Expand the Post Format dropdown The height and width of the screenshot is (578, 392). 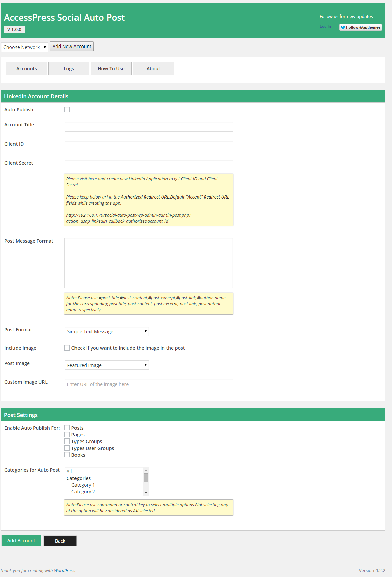(x=107, y=331)
